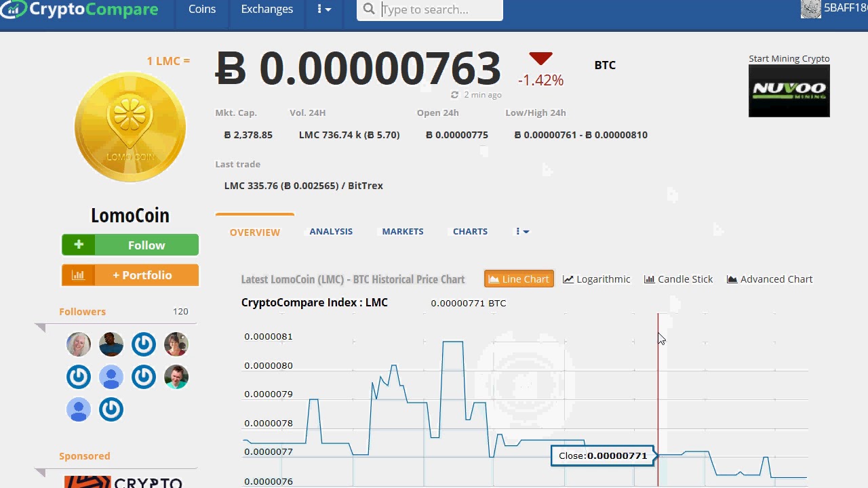The height and width of the screenshot is (488, 868).
Task: Click the Latest LomoCoin Historical Price Chart heading
Action: [353, 279]
